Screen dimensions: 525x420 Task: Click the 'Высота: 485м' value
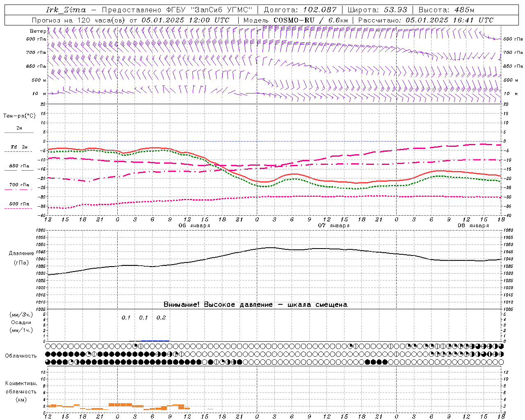point(446,10)
